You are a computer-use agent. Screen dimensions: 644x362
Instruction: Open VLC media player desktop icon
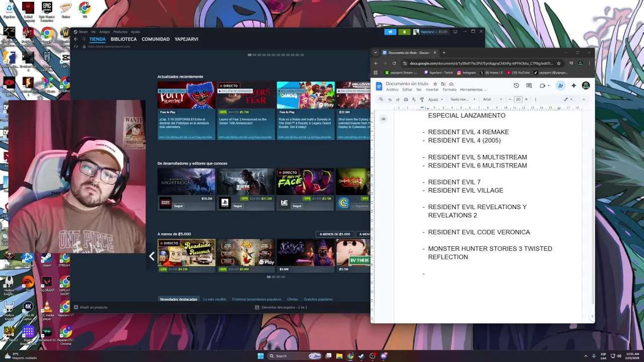47,310
